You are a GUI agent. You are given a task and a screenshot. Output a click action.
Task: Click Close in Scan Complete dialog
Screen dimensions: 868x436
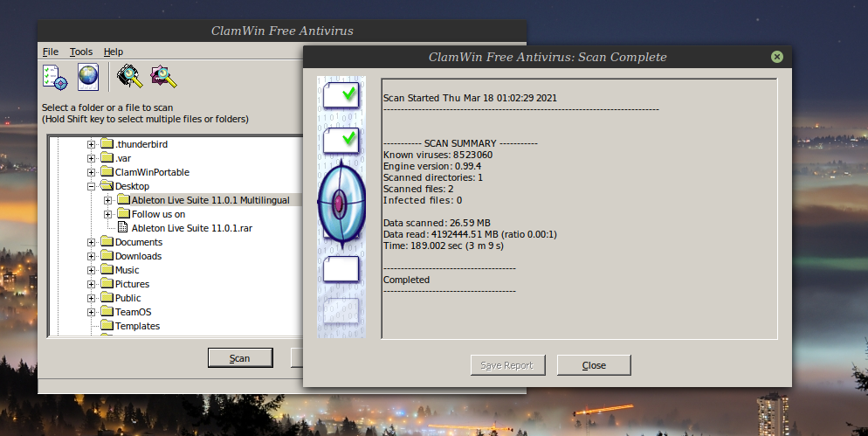click(594, 365)
